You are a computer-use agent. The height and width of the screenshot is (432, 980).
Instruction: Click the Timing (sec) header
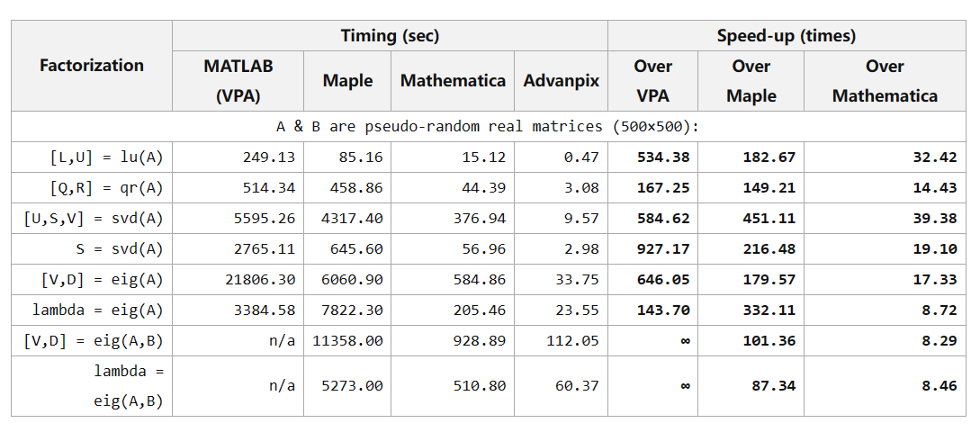click(390, 36)
